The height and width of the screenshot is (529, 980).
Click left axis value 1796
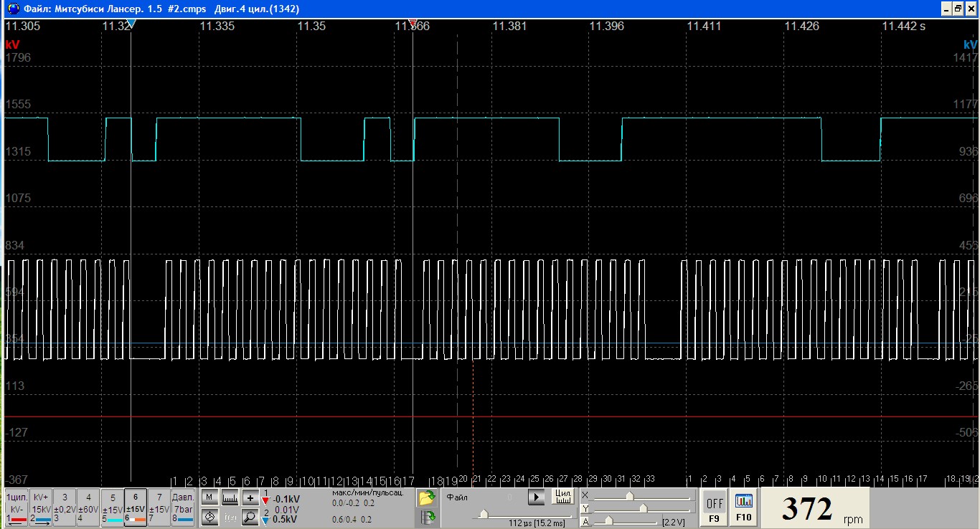coord(18,57)
